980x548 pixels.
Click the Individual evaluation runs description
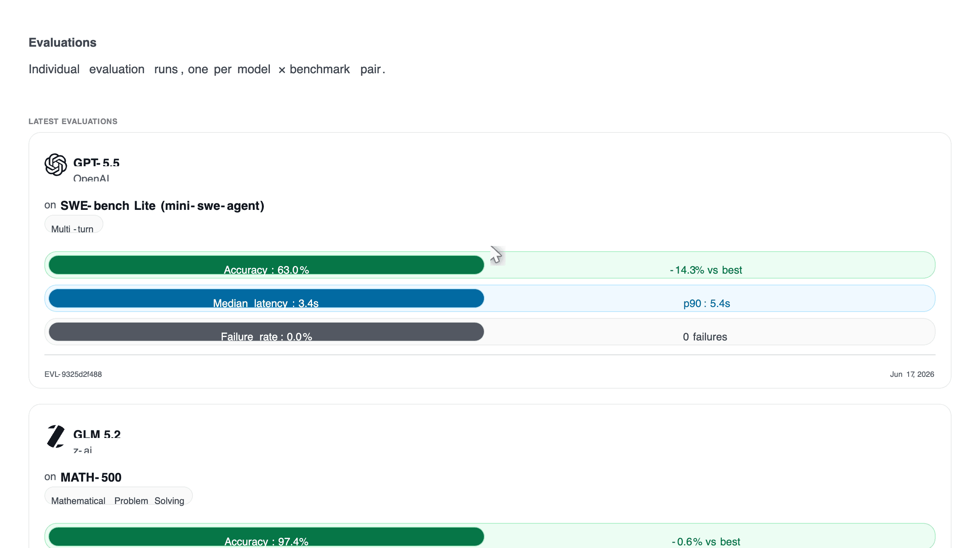point(206,69)
